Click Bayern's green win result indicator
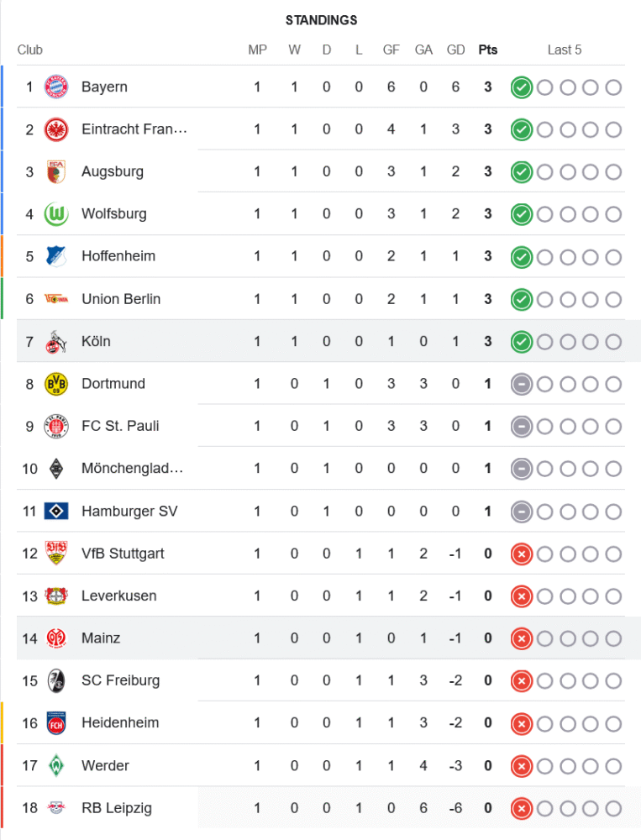 (522, 87)
